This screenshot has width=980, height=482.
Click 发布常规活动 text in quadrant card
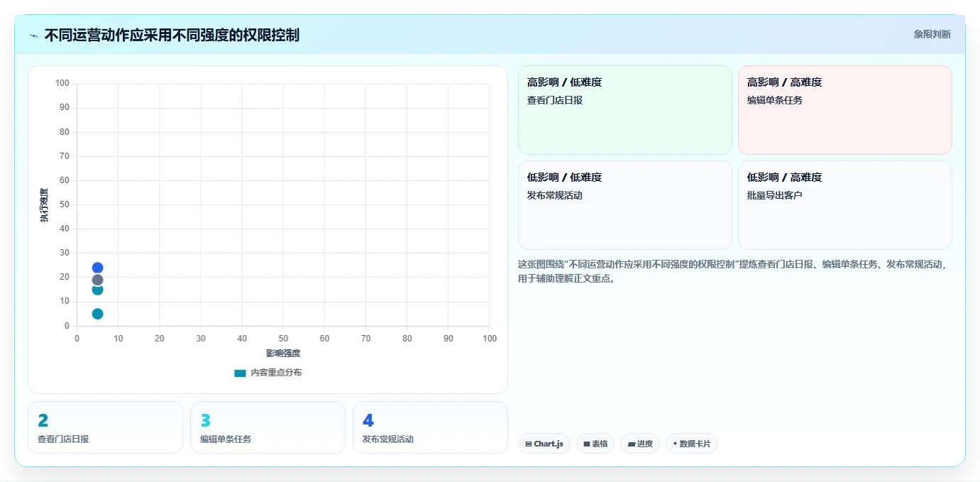(x=555, y=195)
